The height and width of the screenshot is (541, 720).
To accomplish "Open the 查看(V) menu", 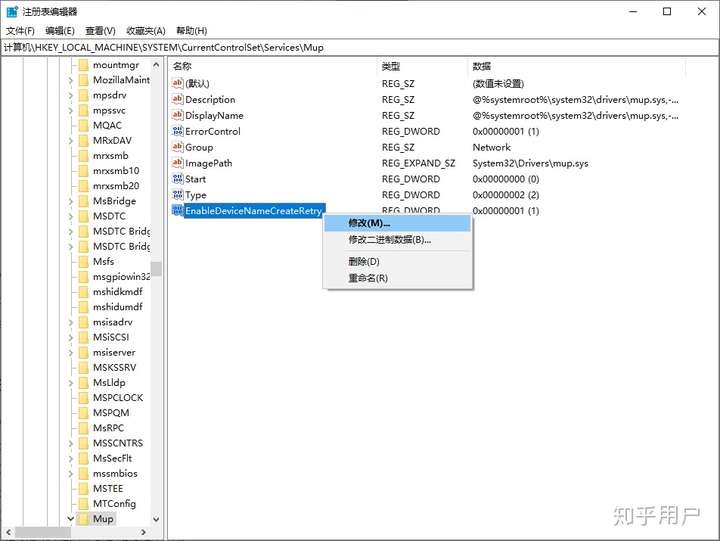I will 101,31.
